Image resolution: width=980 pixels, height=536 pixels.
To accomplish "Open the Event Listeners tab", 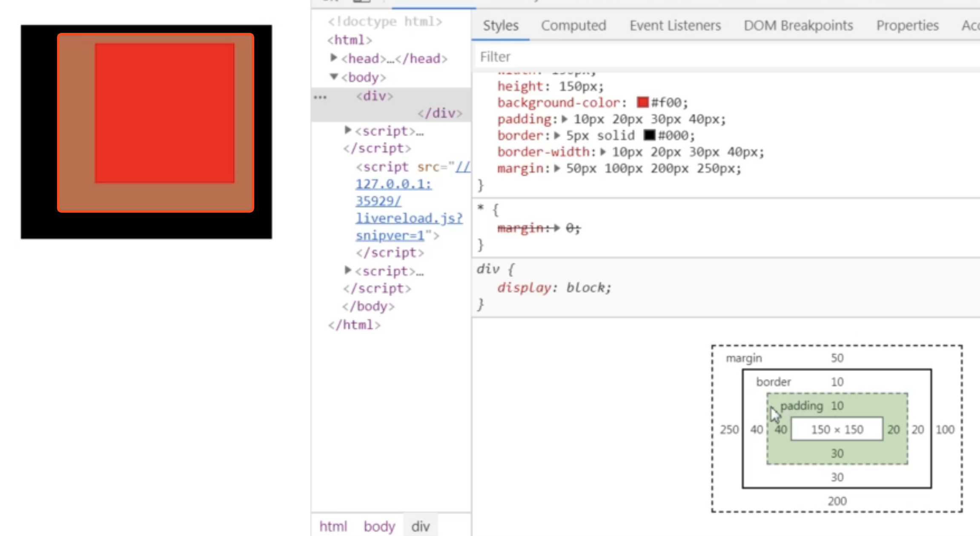I will pos(675,26).
